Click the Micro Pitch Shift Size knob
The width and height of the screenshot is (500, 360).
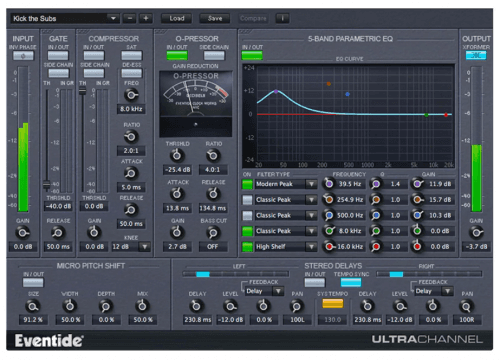33,306
